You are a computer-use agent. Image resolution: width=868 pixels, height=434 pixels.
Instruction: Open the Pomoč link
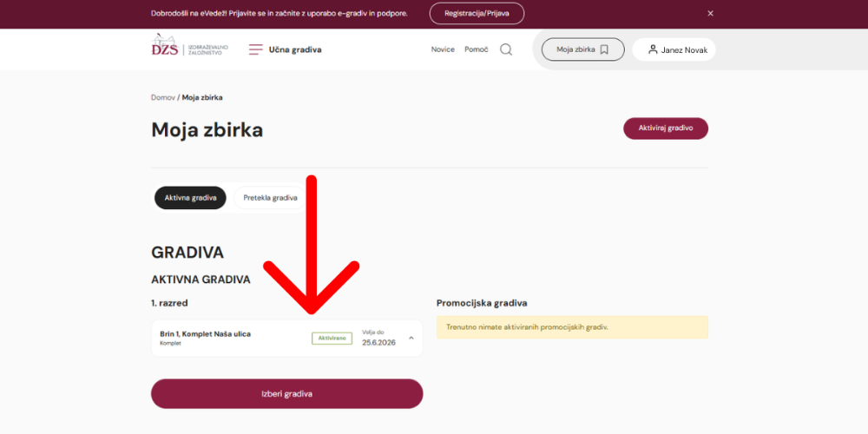coord(477,49)
